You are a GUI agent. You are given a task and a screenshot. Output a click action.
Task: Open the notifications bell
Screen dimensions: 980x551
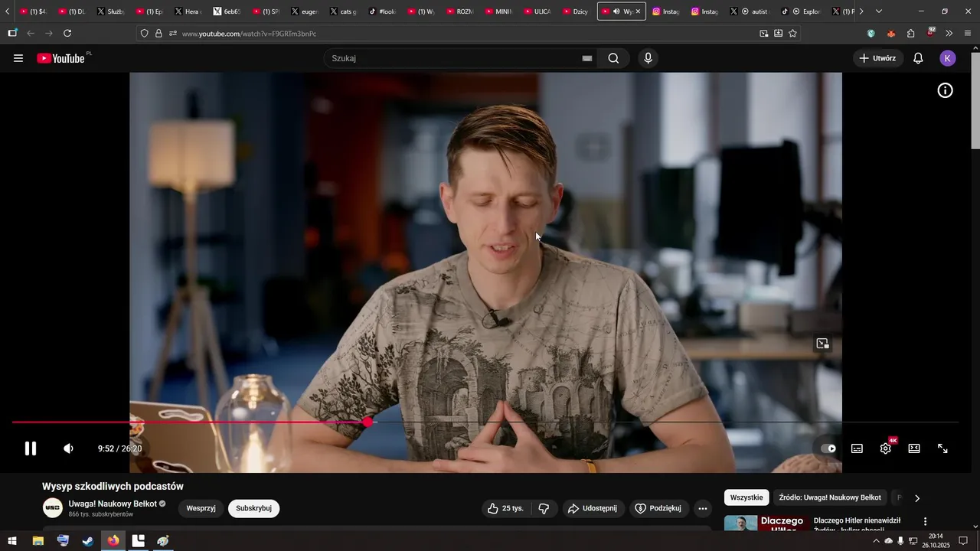918,58
